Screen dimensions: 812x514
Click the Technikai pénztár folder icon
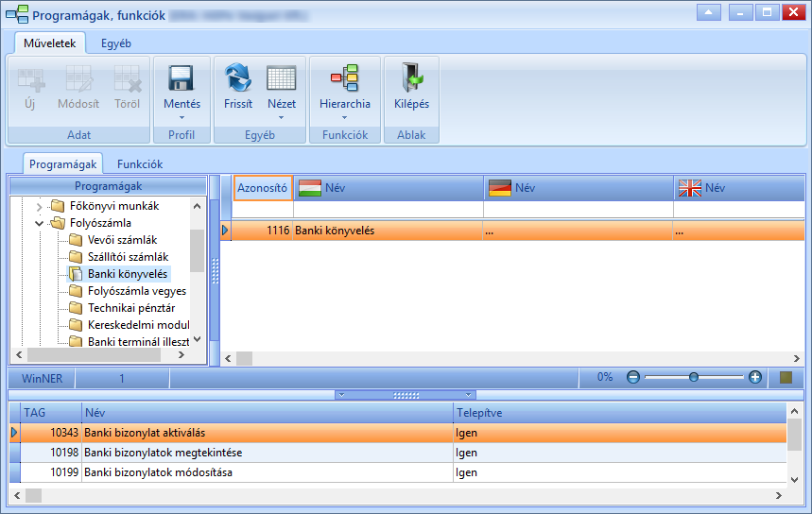76,308
